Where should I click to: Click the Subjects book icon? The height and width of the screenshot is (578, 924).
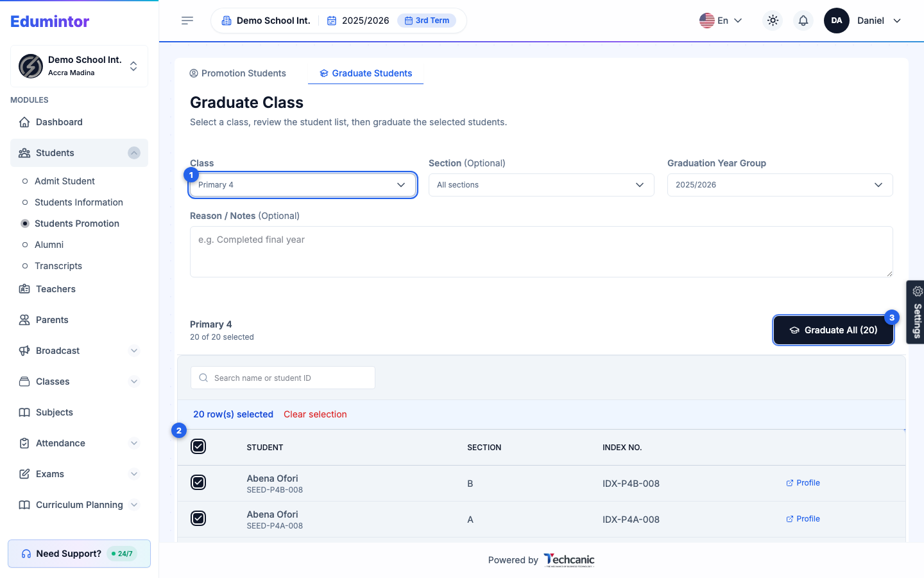tap(24, 412)
